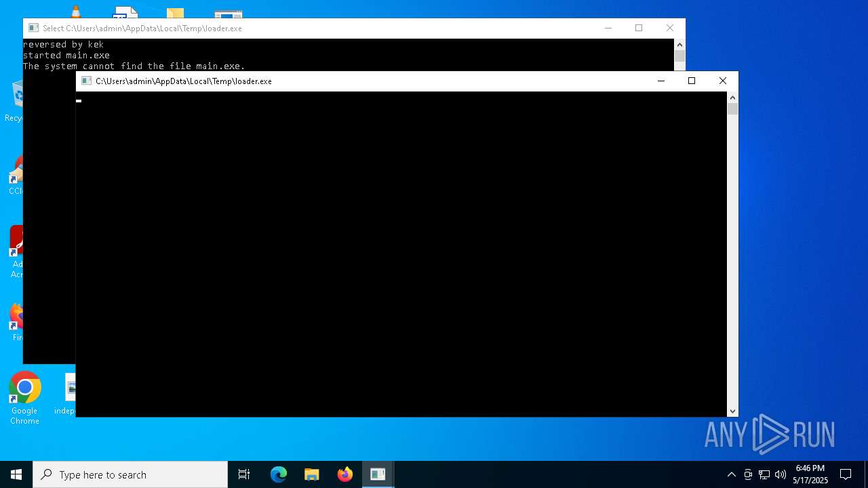The height and width of the screenshot is (488, 868).
Task: Open the front loader.exe window system menu icon
Action: click(86, 81)
